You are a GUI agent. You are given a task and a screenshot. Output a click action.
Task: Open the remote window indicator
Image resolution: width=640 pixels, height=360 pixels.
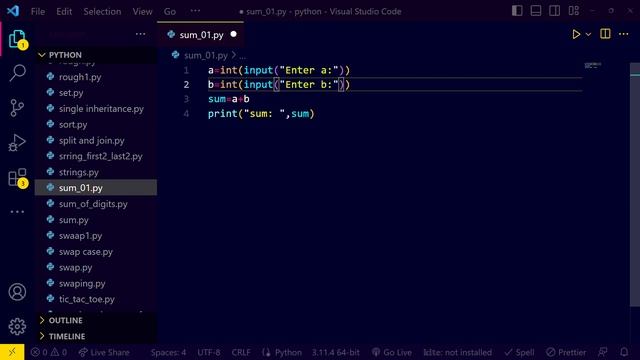tap(12, 352)
